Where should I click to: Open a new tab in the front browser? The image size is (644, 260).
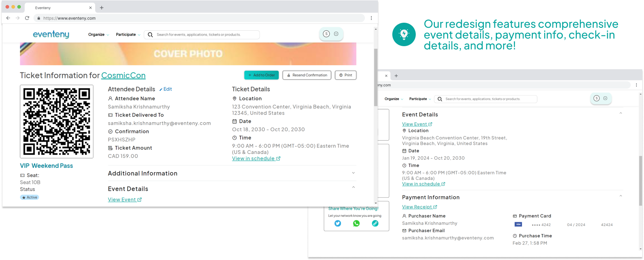coord(102,8)
